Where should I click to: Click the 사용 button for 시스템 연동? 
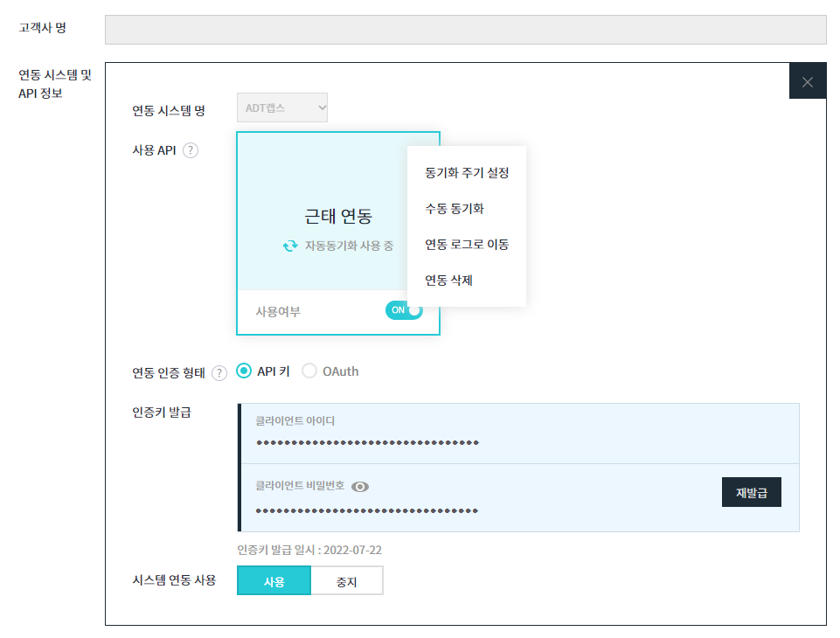click(274, 581)
